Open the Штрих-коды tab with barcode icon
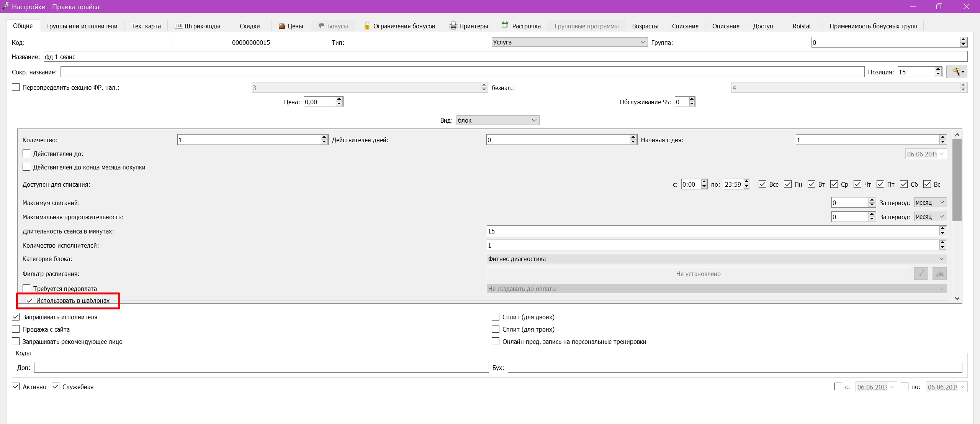980x424 pixels. point(198,26)
